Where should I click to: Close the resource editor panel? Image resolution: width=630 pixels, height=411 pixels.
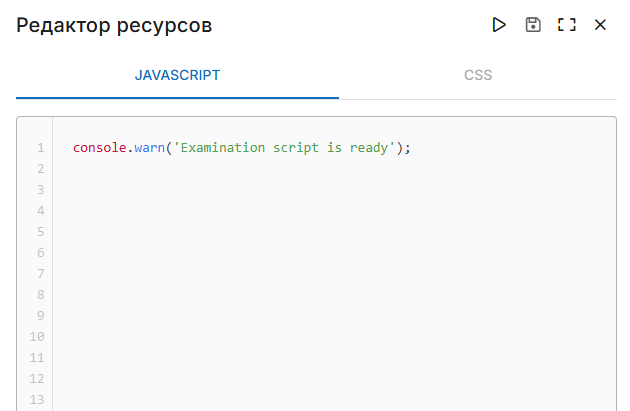[x=600, y=25]
